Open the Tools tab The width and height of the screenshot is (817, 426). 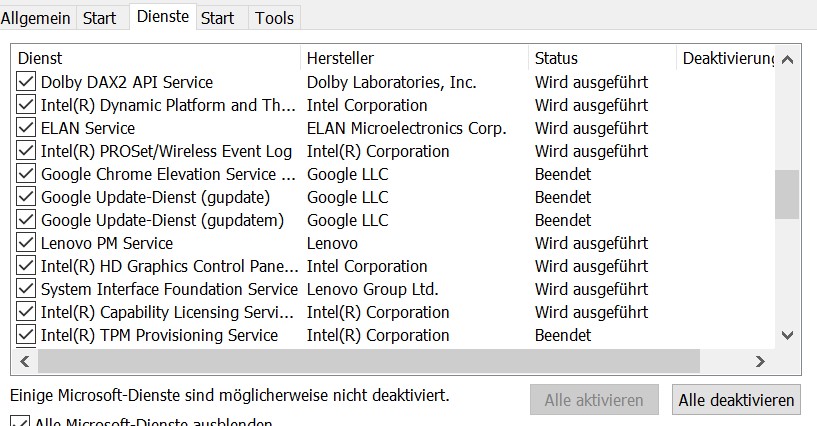click(274, 18)
